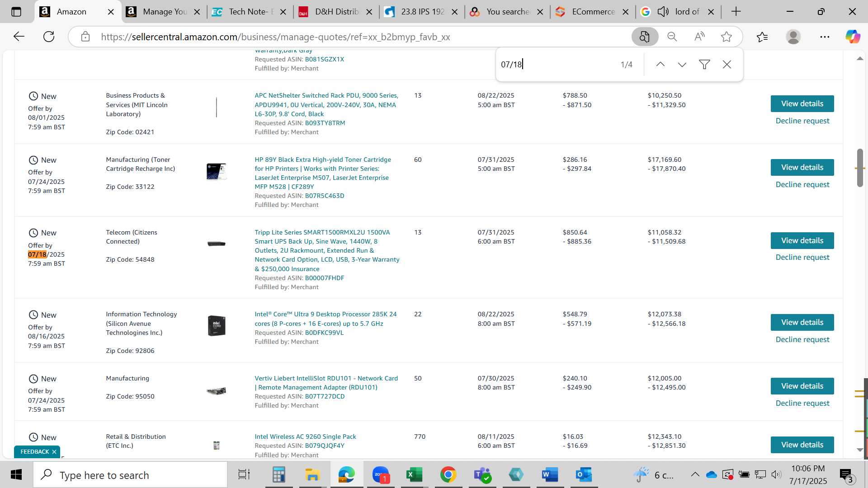Show hidden system tray icons
Image resolution: width=868 pixels, height=488 pixels.
695,475
